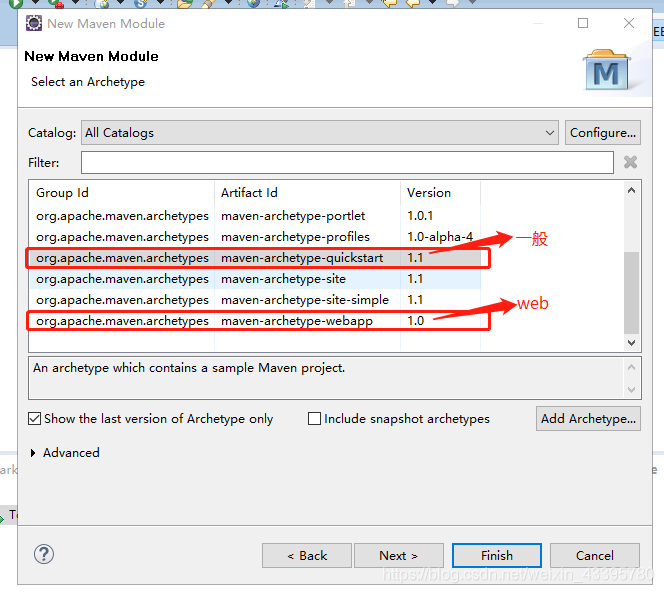Expand the Advanced section
664x593 pixels.
[33, 453]
